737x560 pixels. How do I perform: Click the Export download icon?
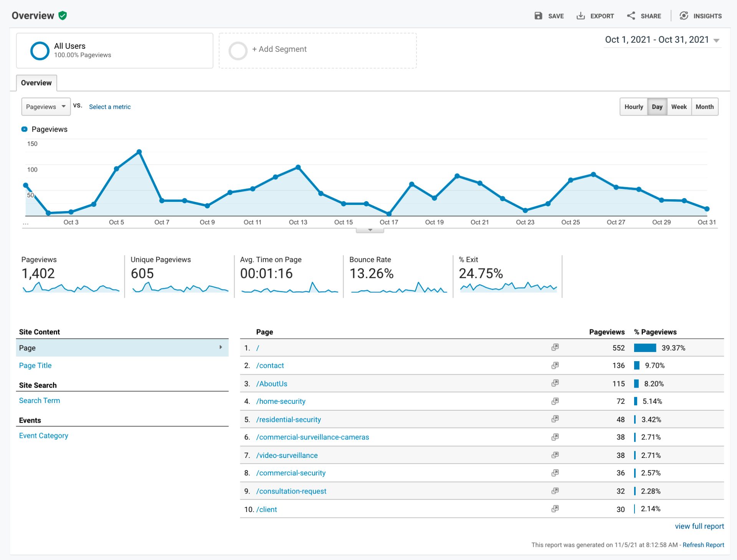tap(580, 16)
